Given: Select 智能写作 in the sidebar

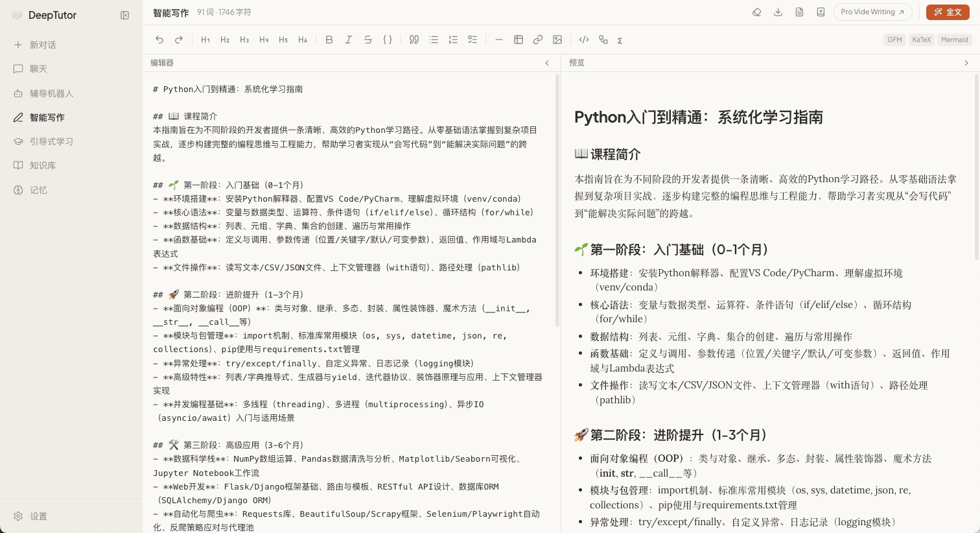Looking at the screenshot, I should coord(71,117).
